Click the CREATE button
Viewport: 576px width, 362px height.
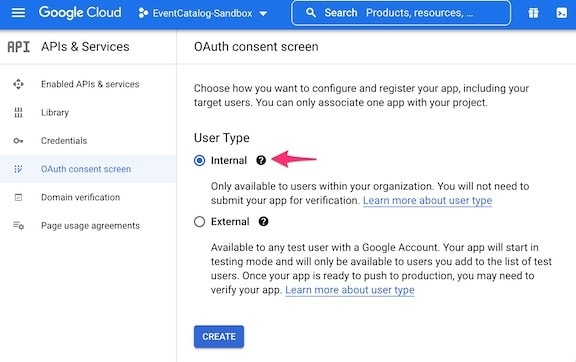coord(219,337)
